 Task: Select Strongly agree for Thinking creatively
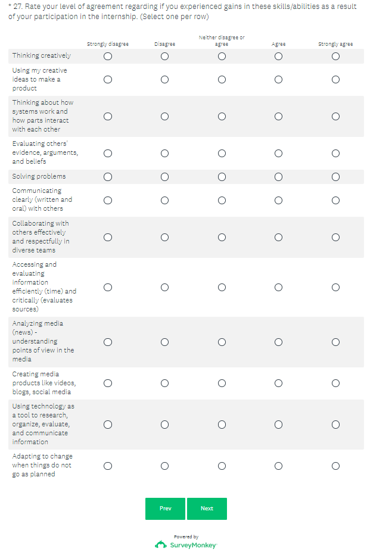pyautogui.click(x=335, y=56)
